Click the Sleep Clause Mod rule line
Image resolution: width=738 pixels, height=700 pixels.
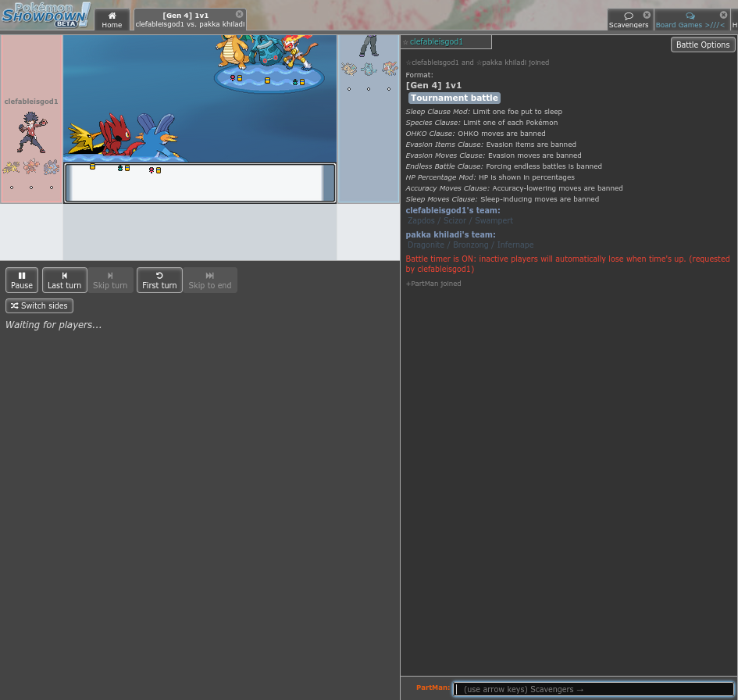[484, 112]
